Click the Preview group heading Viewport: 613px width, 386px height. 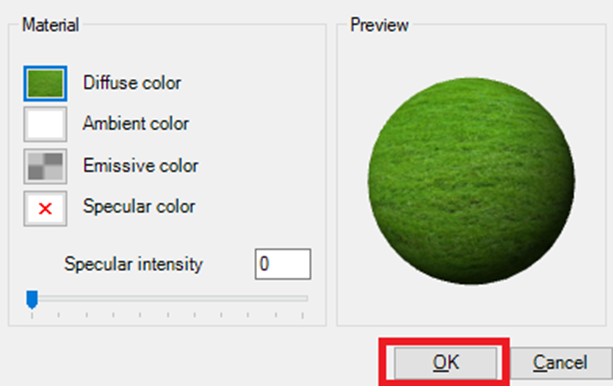pos(379,25)
